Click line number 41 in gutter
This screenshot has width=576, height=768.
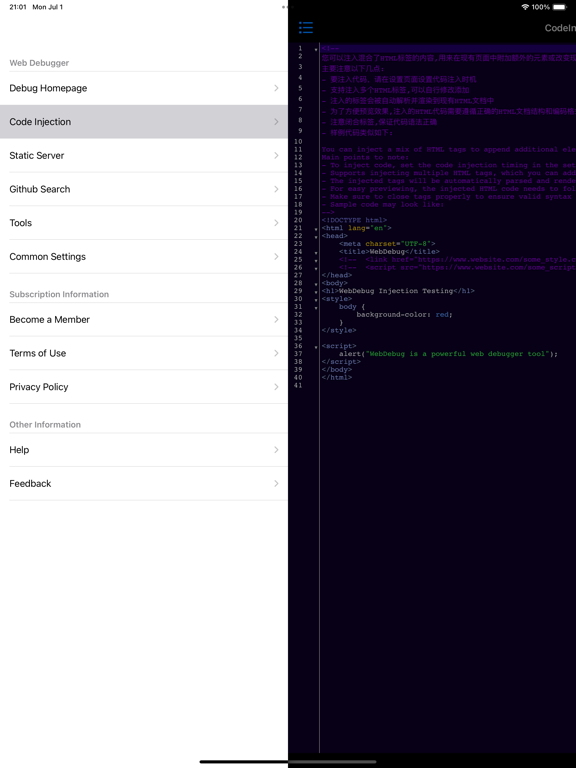pos(298,385)
